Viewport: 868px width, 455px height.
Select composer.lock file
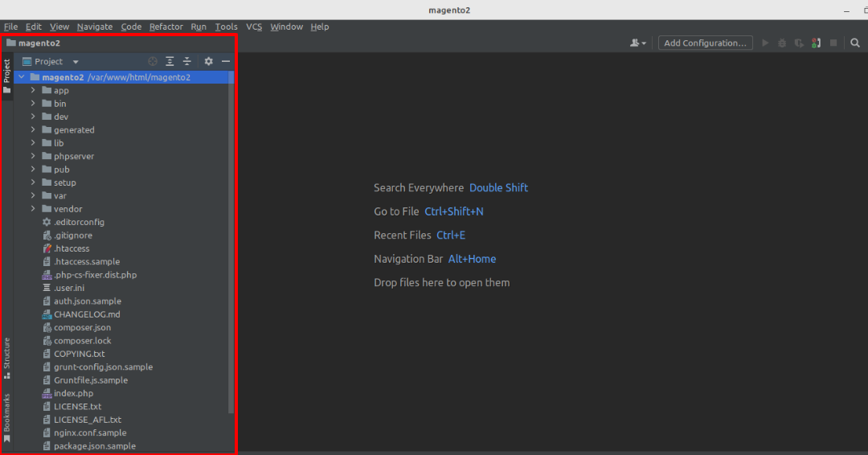point(83,341)
